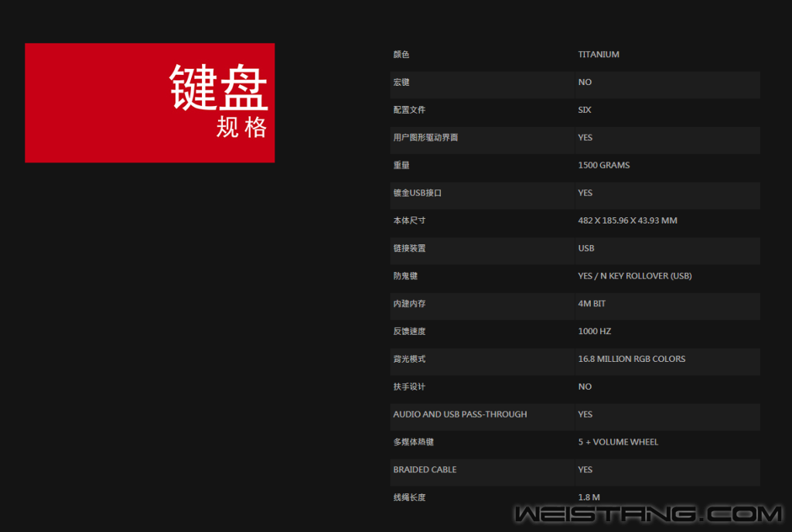Click the 16.8 MILLION RGB COLORS value
Screen dimensions: 792x532
[x=631, y=360]
